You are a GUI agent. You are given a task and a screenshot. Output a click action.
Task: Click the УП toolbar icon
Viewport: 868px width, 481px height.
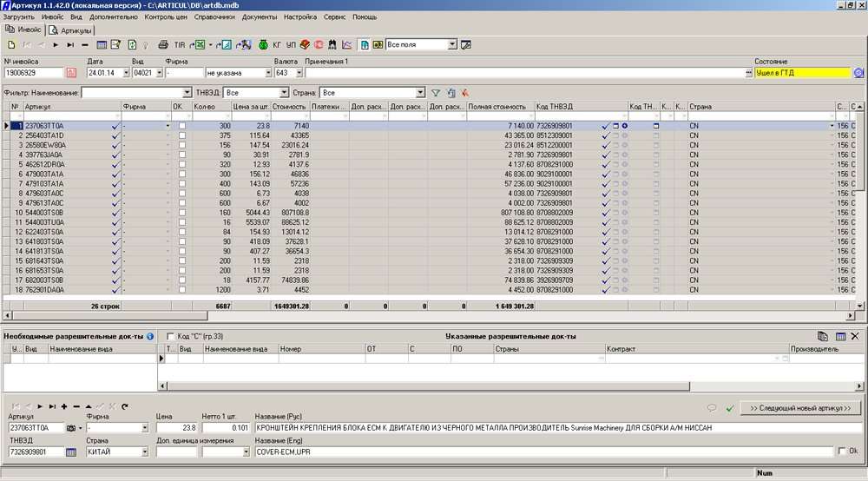tap(291, 45)
